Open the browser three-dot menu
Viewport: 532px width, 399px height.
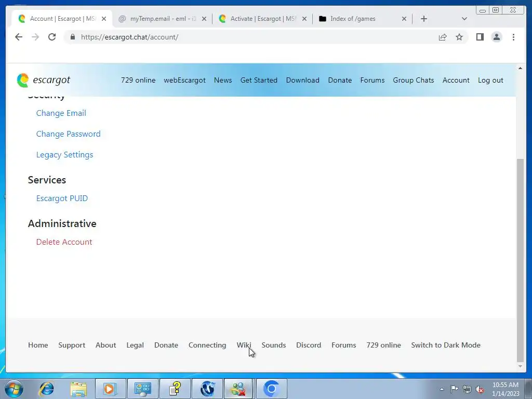[513, 37]
